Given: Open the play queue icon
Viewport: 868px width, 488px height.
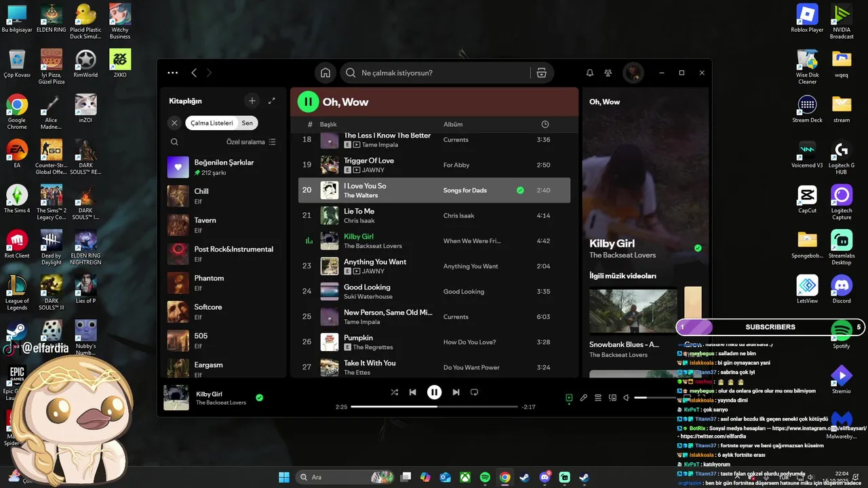Looking at the screenshot, I should [598, 398].
